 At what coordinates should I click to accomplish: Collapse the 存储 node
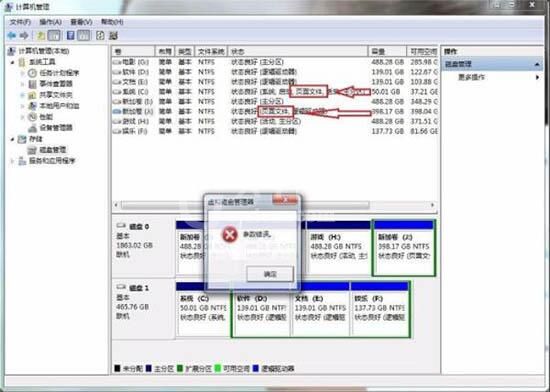point(12,139)
